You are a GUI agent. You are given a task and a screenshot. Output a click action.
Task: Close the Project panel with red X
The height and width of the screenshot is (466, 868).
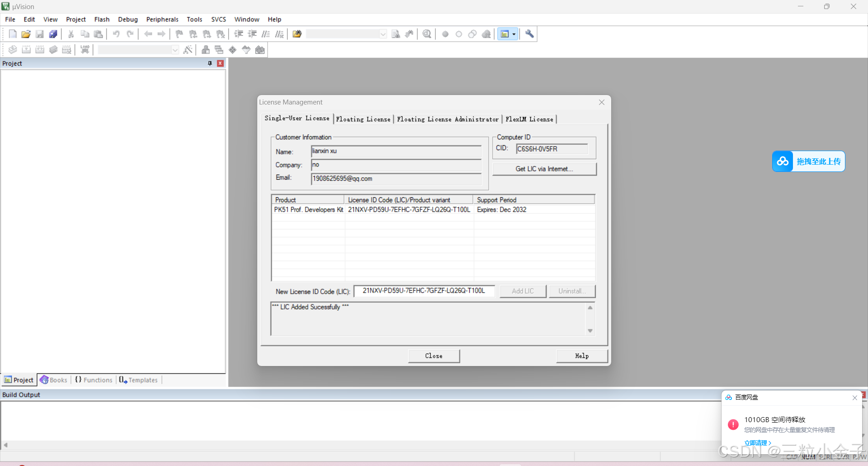click(x=220, y=63)
